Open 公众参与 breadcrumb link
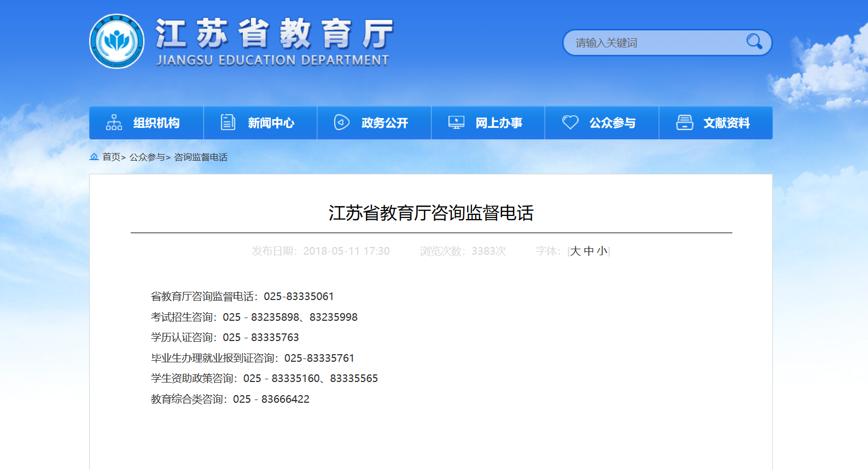The image size is (868, 470). (147, 157)
